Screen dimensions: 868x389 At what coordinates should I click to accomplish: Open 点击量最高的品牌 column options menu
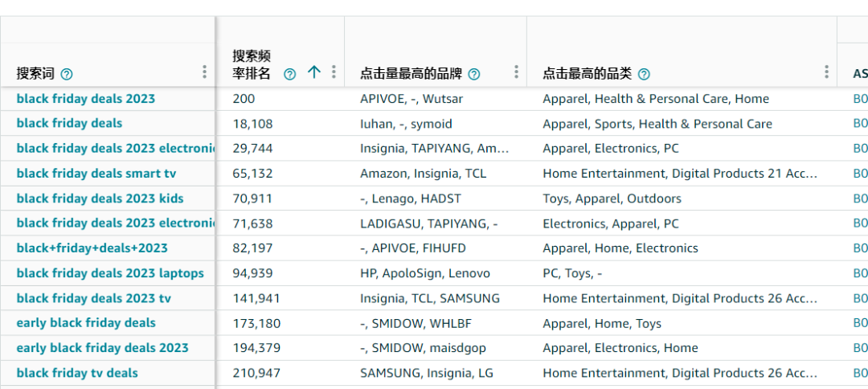click(516, 72)
